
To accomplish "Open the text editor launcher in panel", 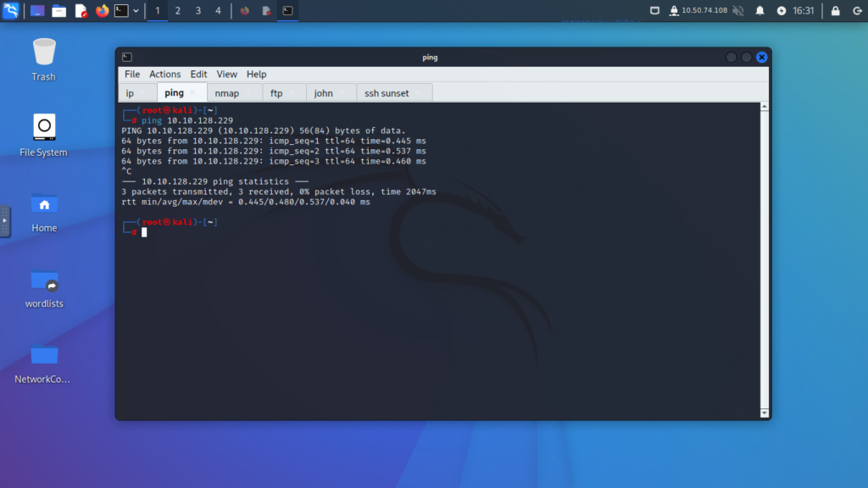I will click(x=81, y=11).
